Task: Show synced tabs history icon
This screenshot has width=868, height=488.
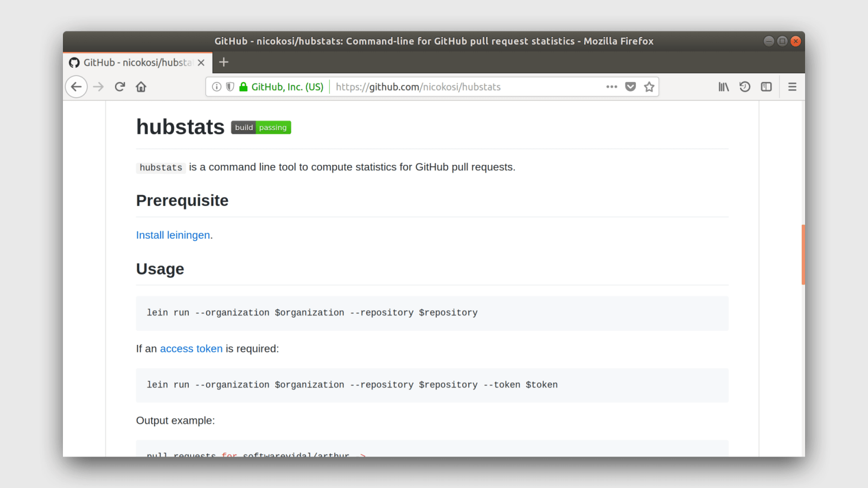Action: pyautogui.click(x=745, y=87)
